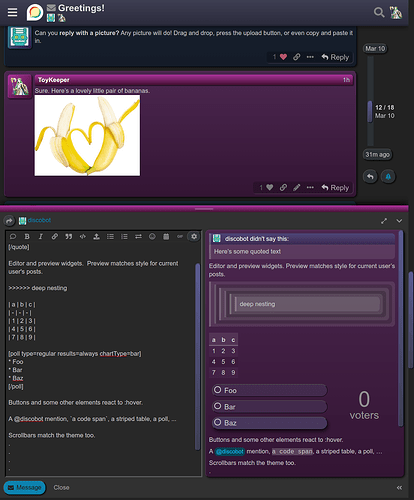Insert GIF in composer toolbar
The image size is (414, 500).
[x=180, y=236]
